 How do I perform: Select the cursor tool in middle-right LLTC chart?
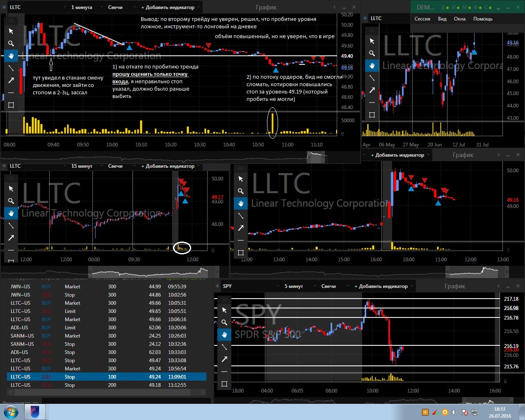click(241, 179)
